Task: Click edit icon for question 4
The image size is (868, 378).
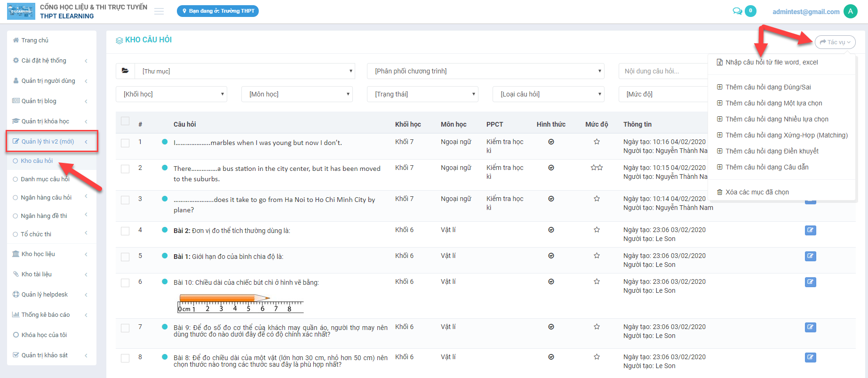Action: click(x=810, y=230)
